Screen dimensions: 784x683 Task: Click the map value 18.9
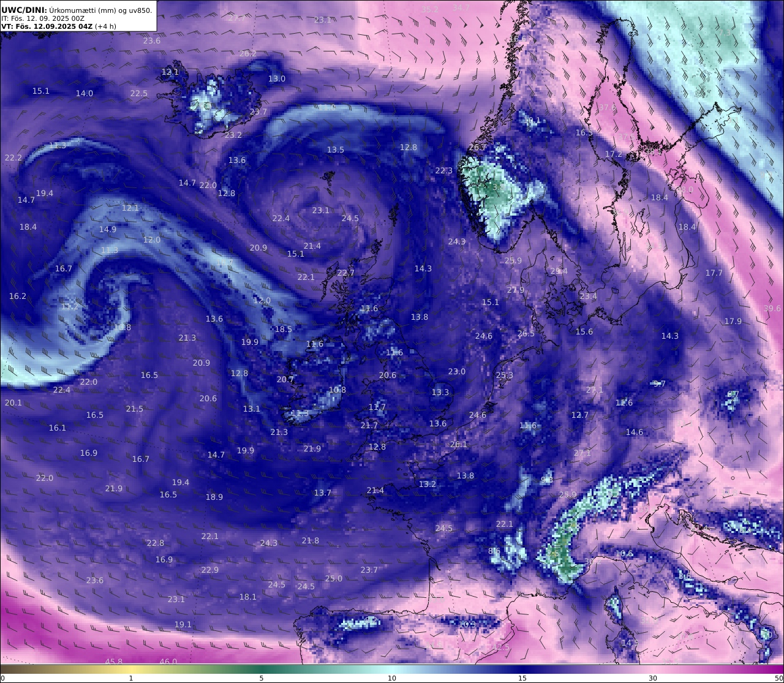pos(214,497)
